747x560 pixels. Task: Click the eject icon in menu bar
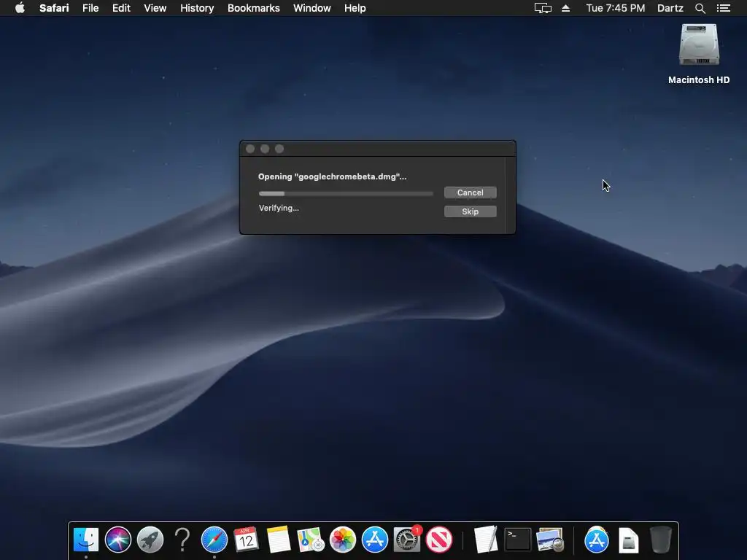(565, 8)
